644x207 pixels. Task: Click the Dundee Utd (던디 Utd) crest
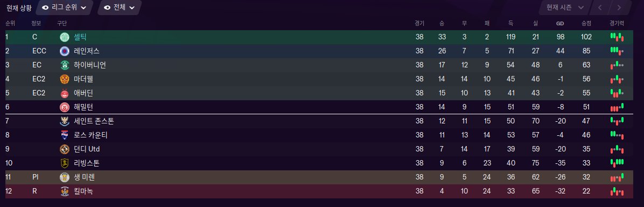pos(65,149)
